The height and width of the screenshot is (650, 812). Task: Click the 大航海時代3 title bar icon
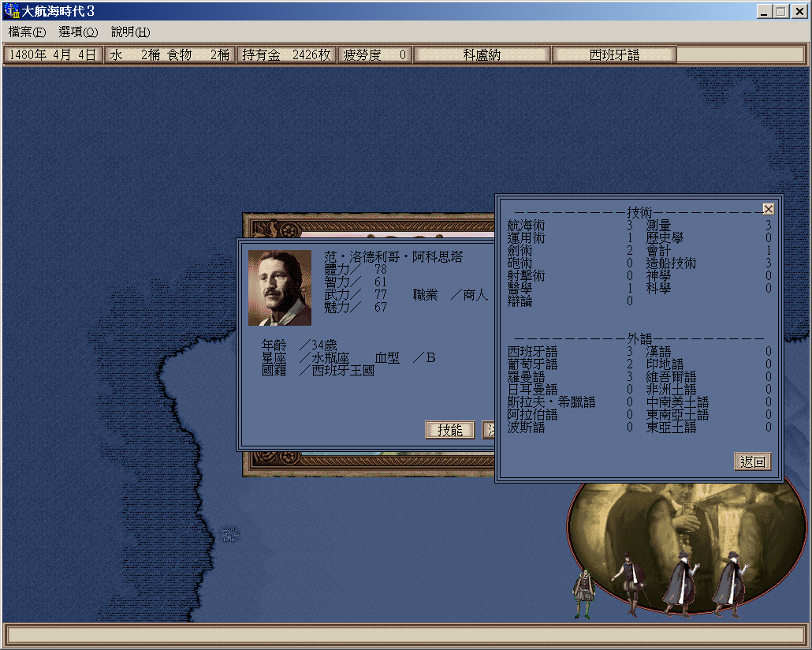(12, 11)
